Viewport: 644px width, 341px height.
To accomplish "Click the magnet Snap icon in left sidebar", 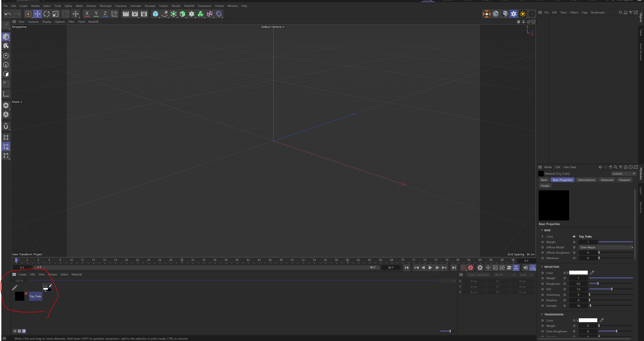I will (6, 126).
